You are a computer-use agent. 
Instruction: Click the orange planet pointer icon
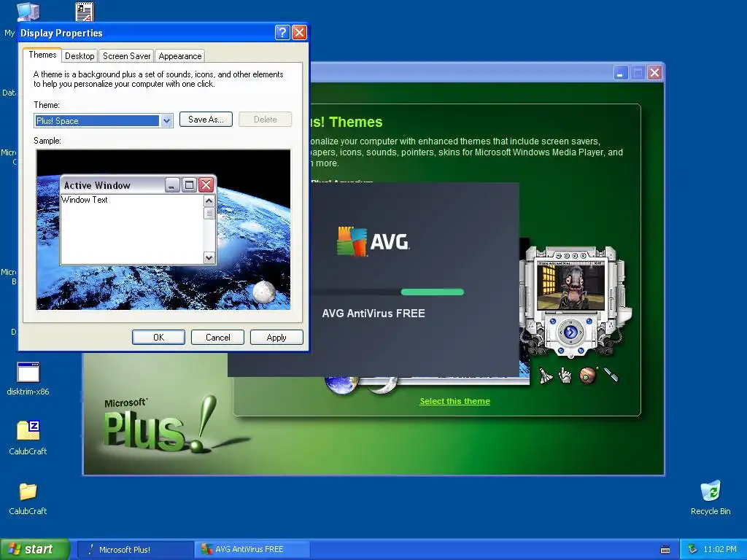(589, 376)
